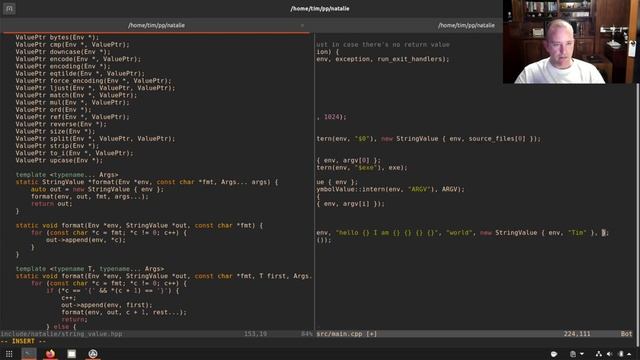
Task: Click the line tern(env, "$exe"), exe);
Action: tap(362, 168)
